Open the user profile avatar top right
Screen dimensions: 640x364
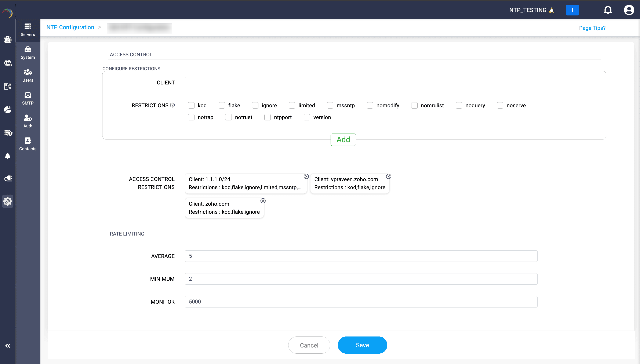click(x=629, y=10)
